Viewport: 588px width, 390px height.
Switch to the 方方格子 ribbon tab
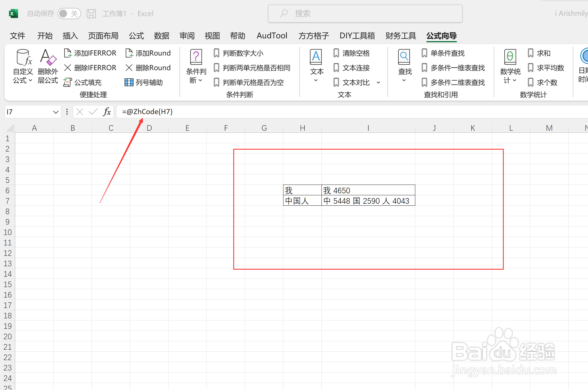click(313, 36)
